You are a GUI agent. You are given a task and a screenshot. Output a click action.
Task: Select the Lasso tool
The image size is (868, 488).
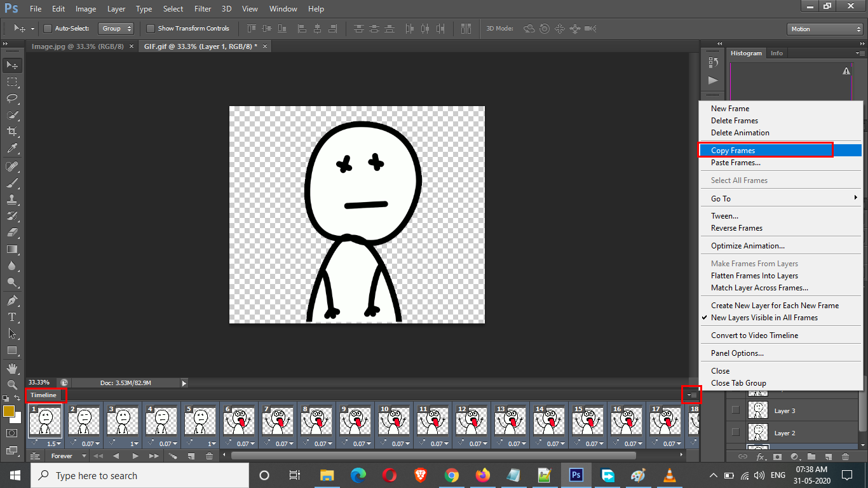(x=12, y=98)
